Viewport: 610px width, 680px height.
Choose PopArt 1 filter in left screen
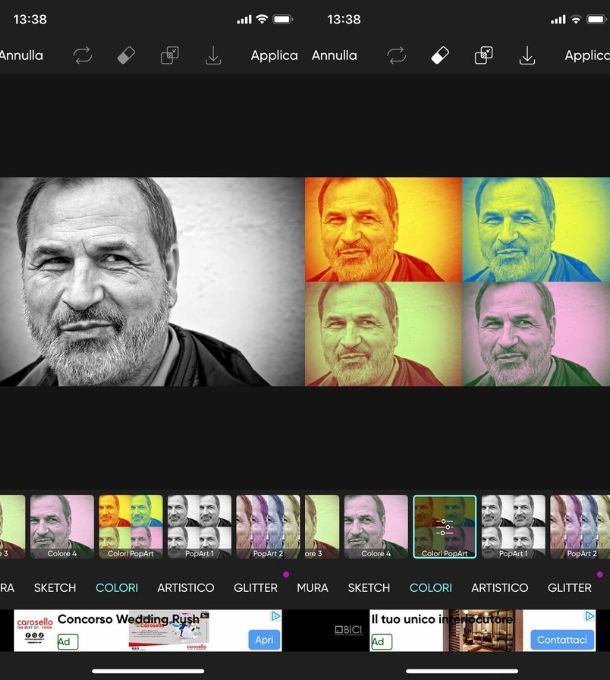199,526
